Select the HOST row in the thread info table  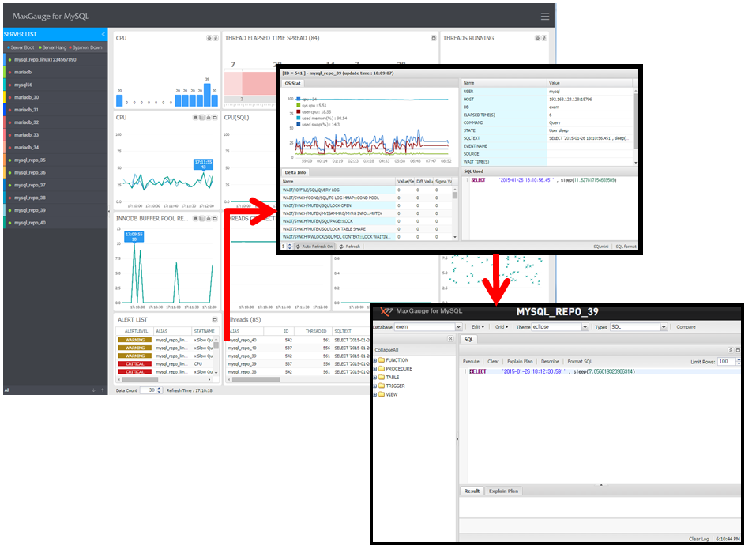547,100
